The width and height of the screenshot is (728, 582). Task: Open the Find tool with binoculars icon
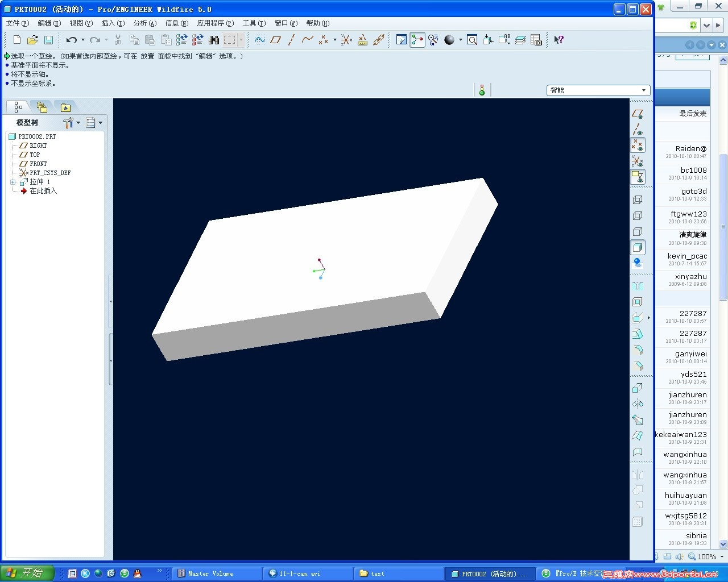point(214,40)
